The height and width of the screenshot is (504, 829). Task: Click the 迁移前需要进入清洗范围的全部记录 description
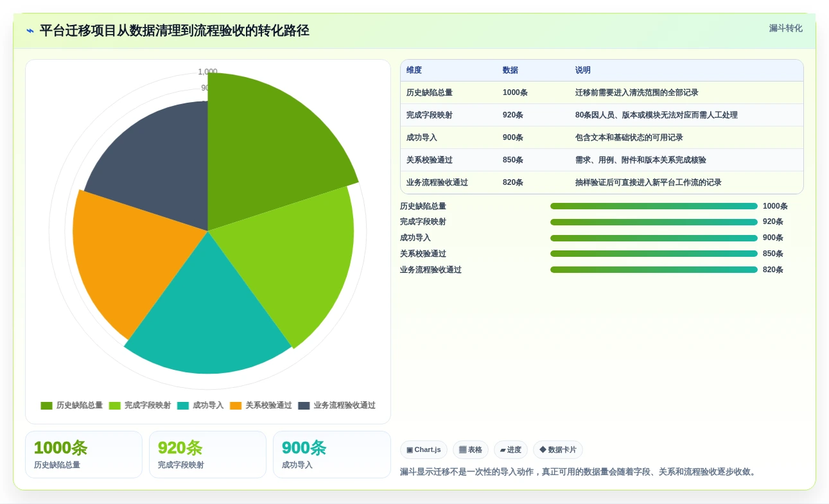[637, 92]
